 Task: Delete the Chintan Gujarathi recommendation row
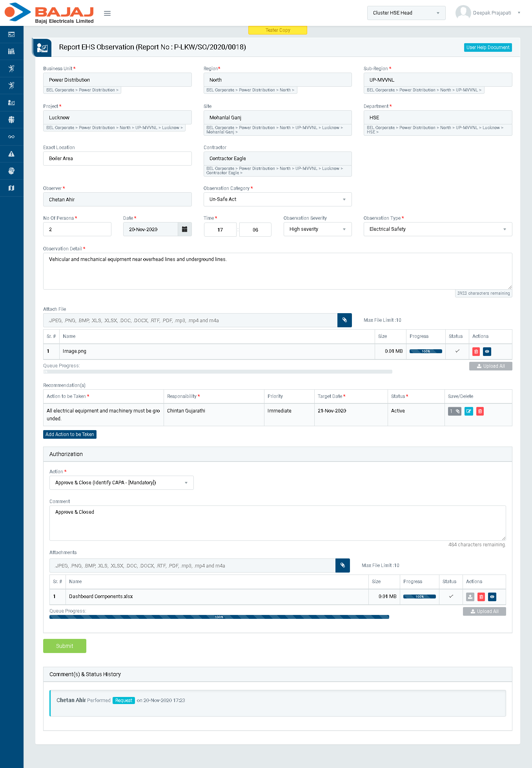[479, 411]
